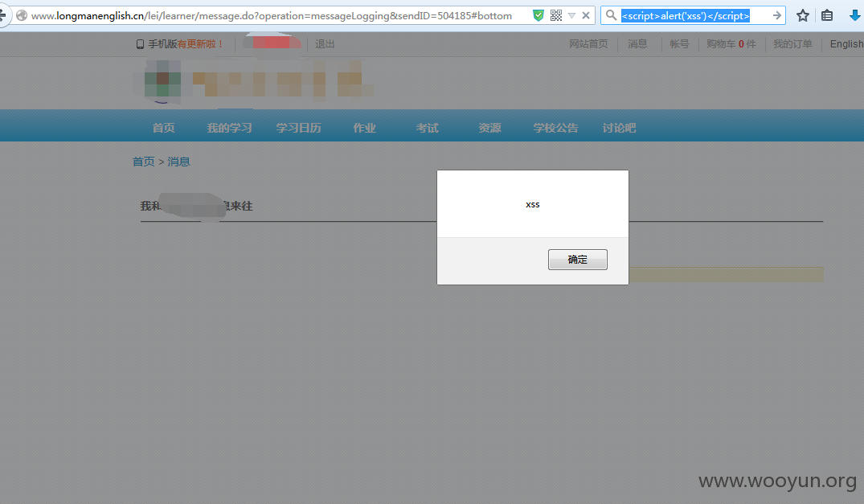Click the globe site-info icon in address bar
This screenshot has height=504, width=864.
(22, 15)
